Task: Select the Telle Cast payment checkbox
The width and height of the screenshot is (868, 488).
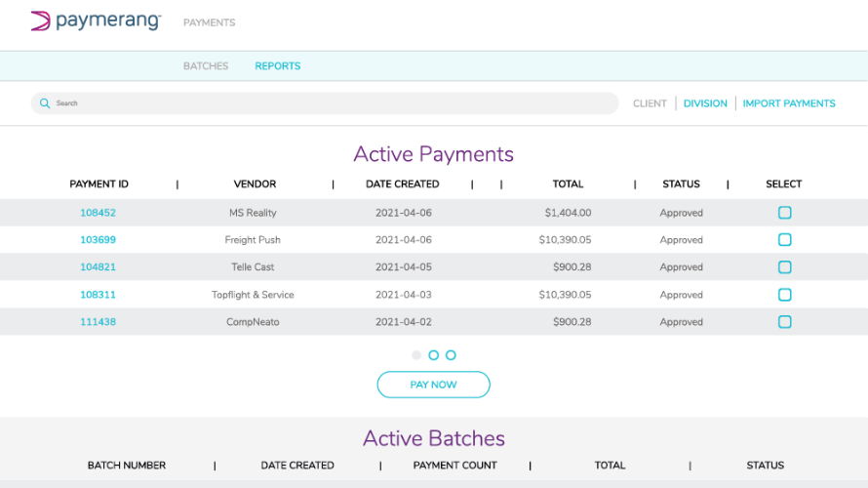Action: tap(784, 267)
